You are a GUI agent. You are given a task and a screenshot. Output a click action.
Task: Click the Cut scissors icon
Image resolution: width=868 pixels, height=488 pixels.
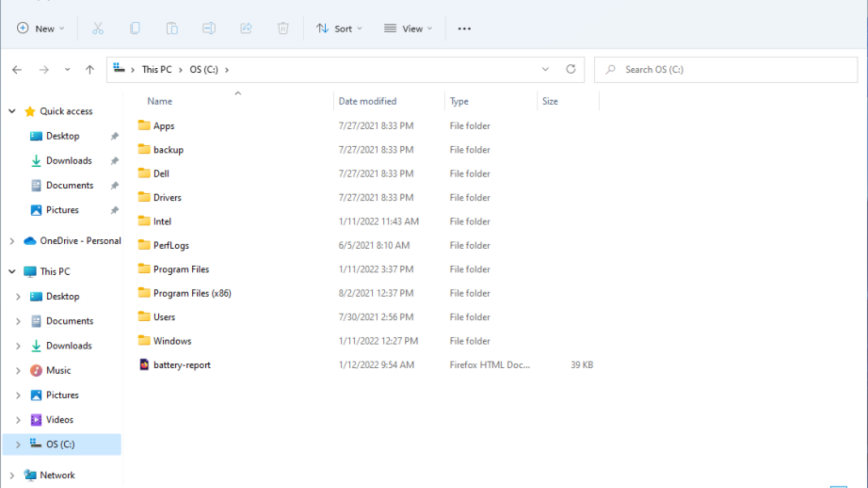(98, 28)
